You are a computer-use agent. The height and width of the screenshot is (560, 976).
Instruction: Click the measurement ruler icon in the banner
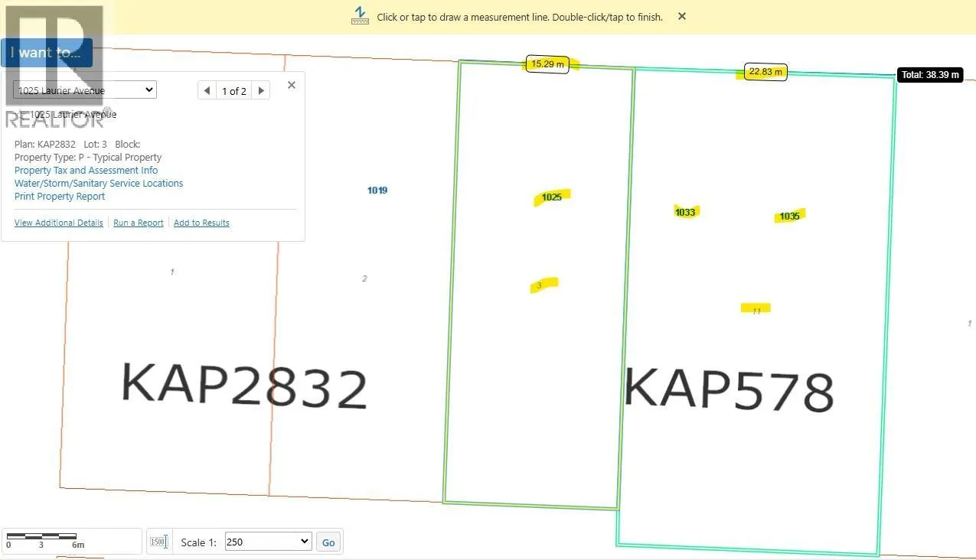(360, 15)
